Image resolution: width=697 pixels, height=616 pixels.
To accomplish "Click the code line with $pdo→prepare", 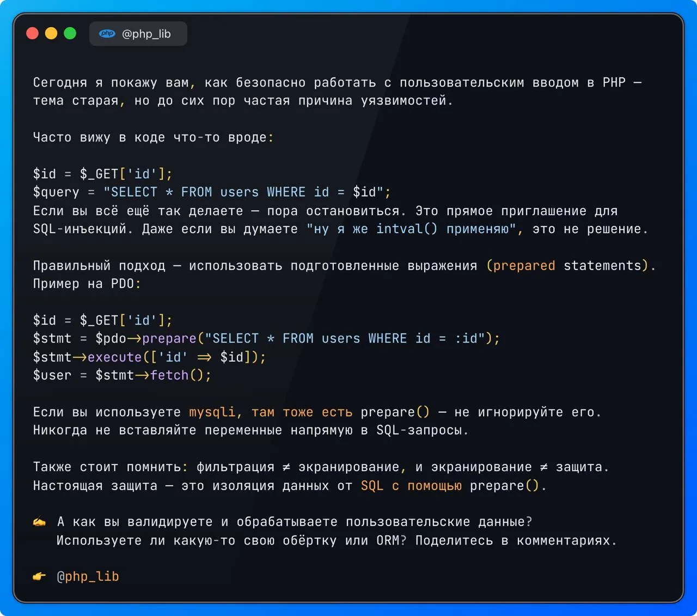I will point(266,339).
